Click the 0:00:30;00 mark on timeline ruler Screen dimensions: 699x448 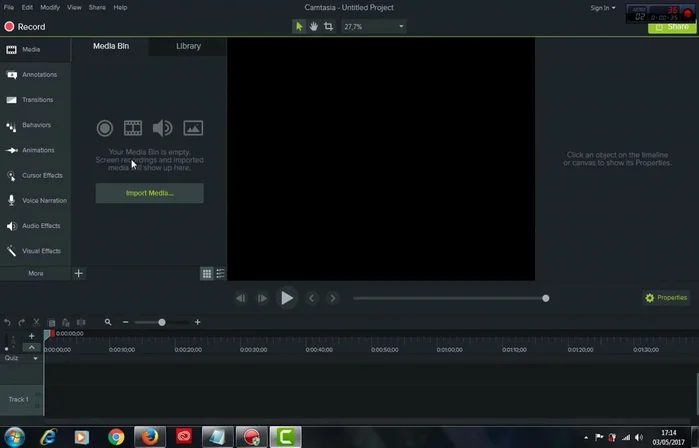pos(253,350)
